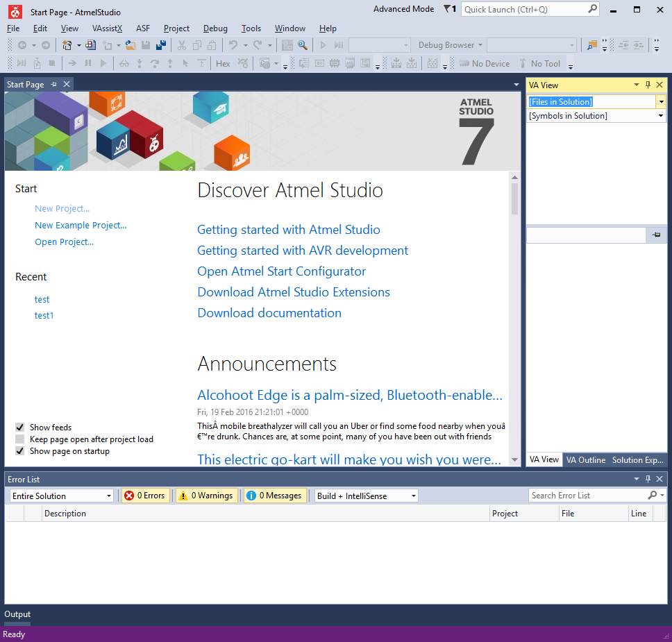This screenshot has width=672, height=642.
Task: Open the New Example Project link
Action: pos(80,225)
